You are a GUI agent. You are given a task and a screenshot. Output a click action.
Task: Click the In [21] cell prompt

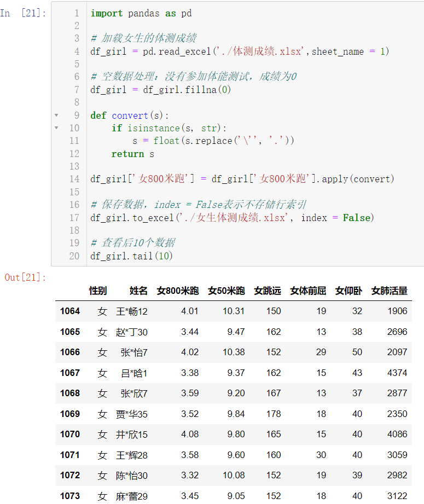[23, 13]
